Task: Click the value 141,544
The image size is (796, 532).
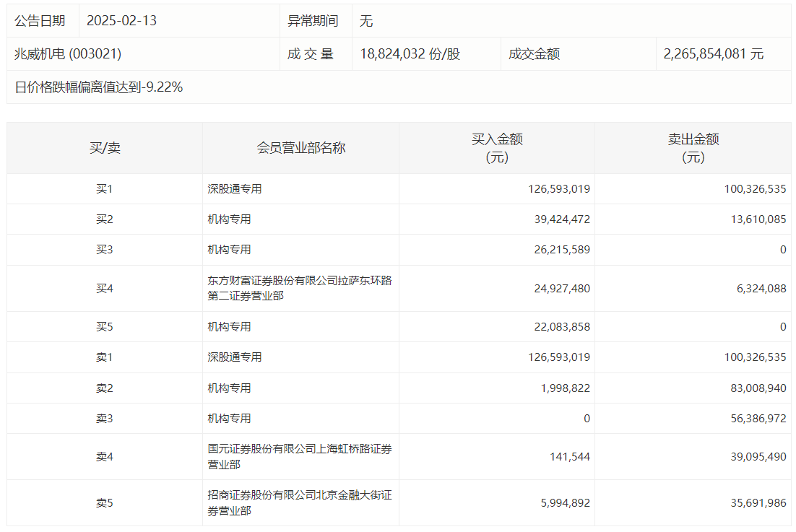Action: coord(570,458)
